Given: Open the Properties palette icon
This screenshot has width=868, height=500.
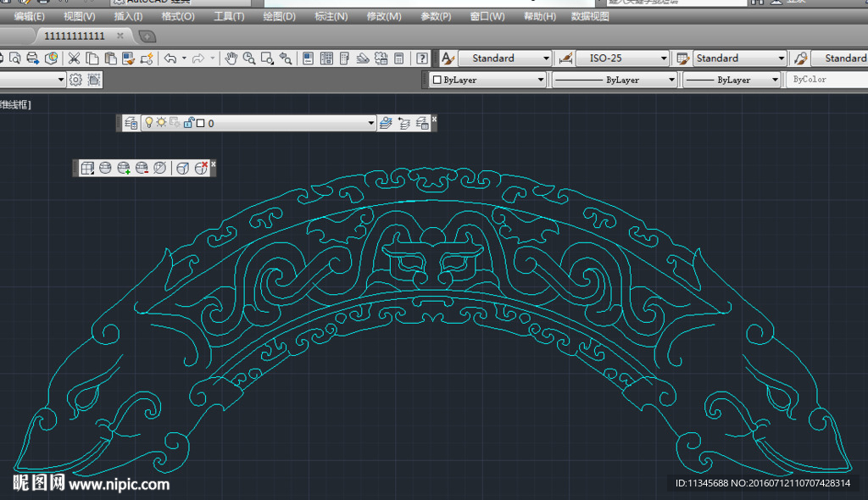Looking at the screenshot, I should tap(309, 58).
